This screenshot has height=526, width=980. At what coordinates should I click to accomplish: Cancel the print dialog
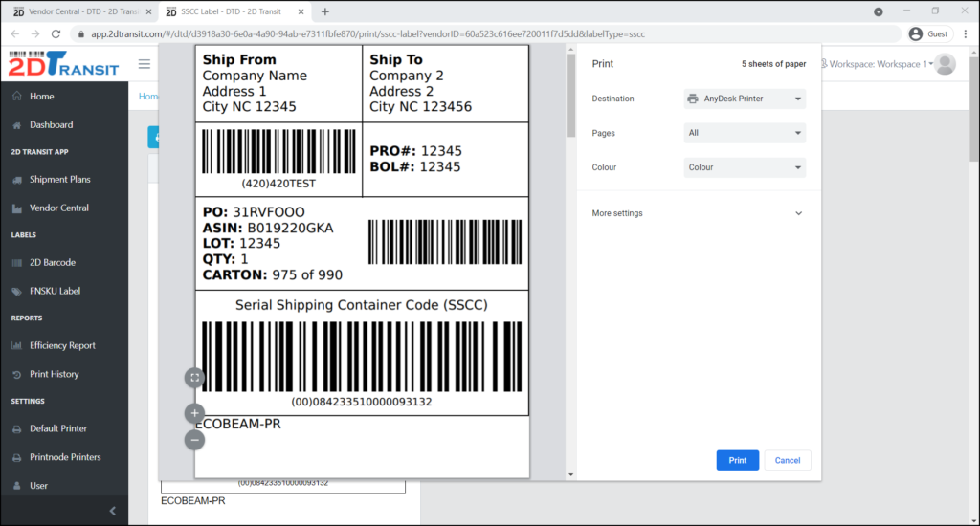click(x=788, y=460)
